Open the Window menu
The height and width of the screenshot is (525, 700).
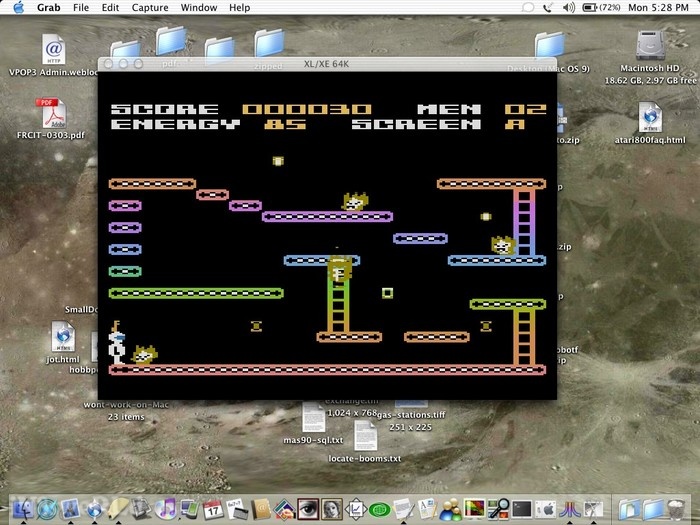199,8
